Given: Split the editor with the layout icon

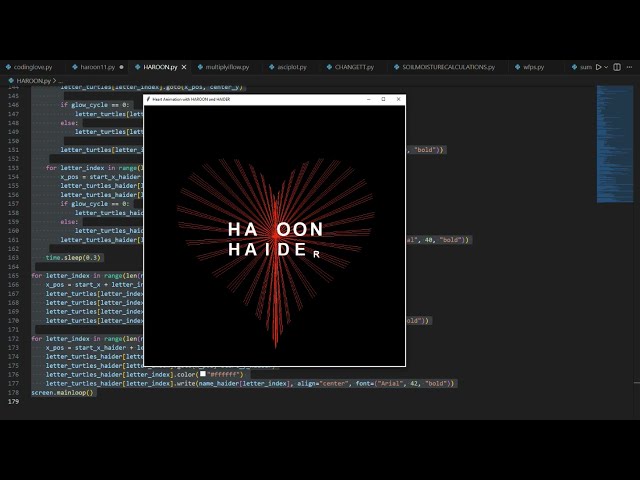Looking at the screenshot, I should (x=617, y=67).
